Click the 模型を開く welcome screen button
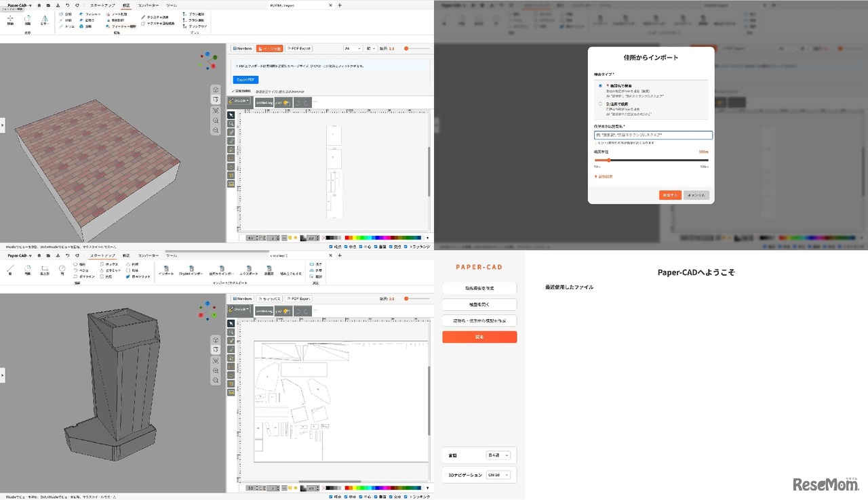868x500 pixels. pos(479,304)
